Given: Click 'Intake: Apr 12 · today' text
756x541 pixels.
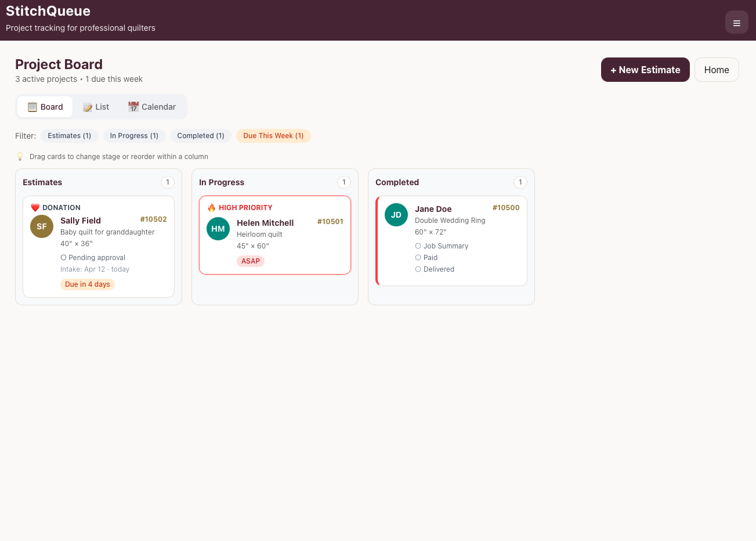Looking at the screenshot, I should click(x=95, y=269).
